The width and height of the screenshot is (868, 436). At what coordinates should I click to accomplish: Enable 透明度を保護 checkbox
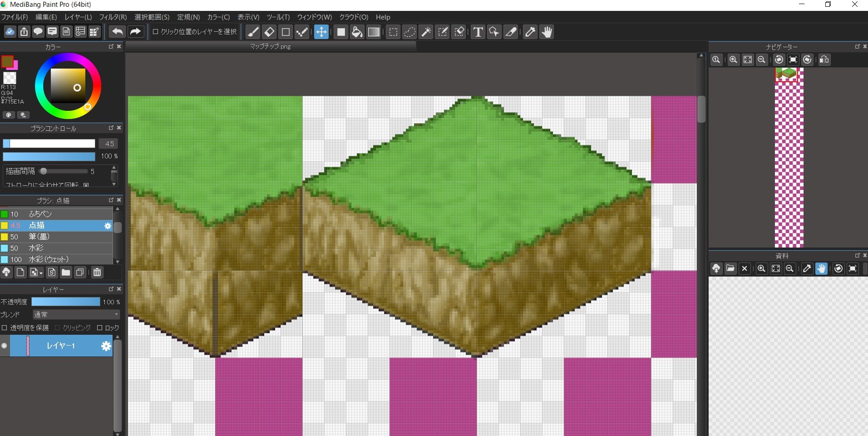click(5, 328)
